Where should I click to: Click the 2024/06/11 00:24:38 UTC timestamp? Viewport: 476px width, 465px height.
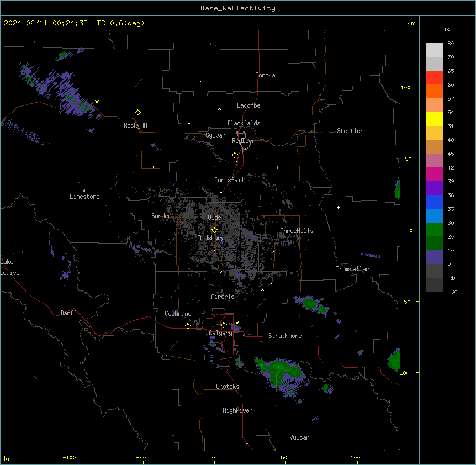point(55,23)
